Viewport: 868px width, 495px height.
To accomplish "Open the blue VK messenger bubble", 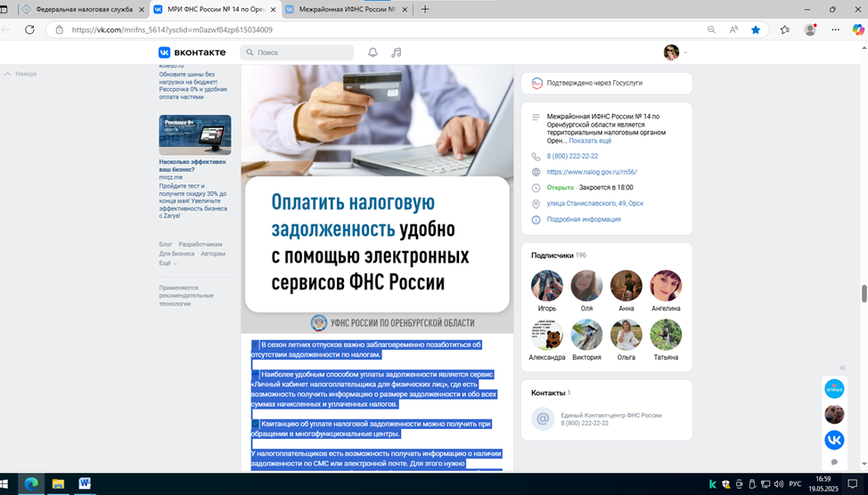I will tap(833, 440).
